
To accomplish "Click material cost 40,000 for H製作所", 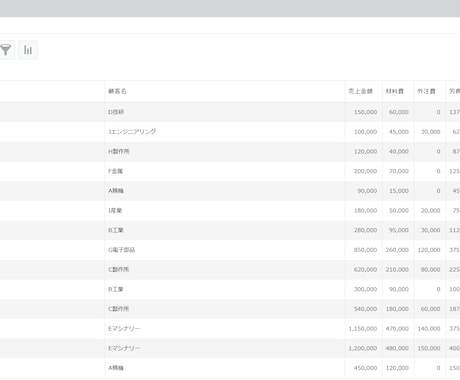I will click(x=399, y=151).
